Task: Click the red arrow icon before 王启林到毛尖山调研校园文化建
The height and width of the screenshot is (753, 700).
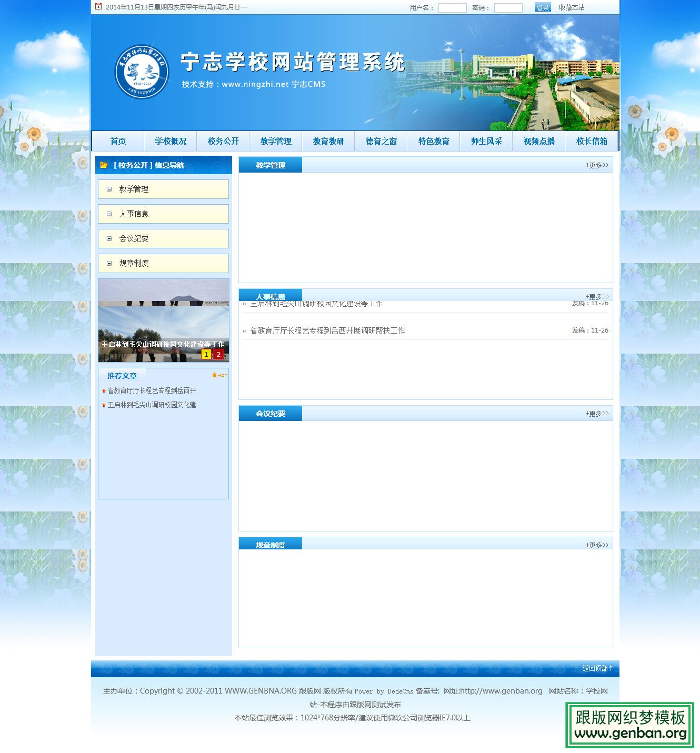Action: coord(104,405)
